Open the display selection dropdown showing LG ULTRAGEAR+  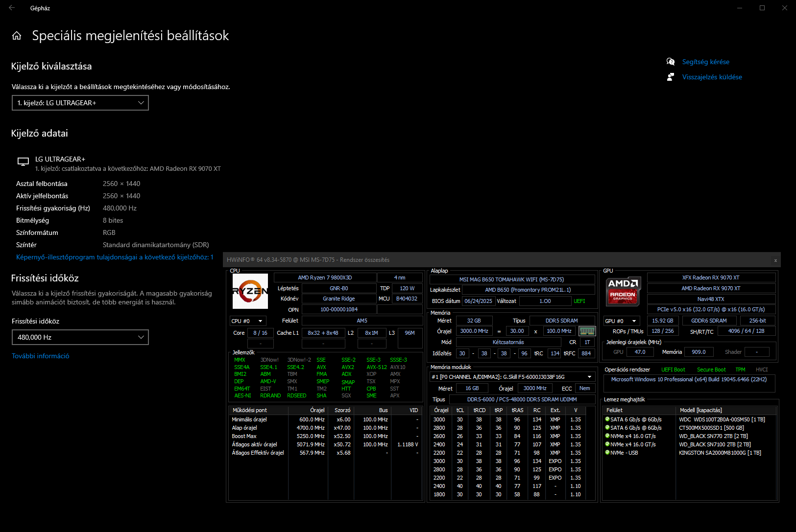(80, 103)
